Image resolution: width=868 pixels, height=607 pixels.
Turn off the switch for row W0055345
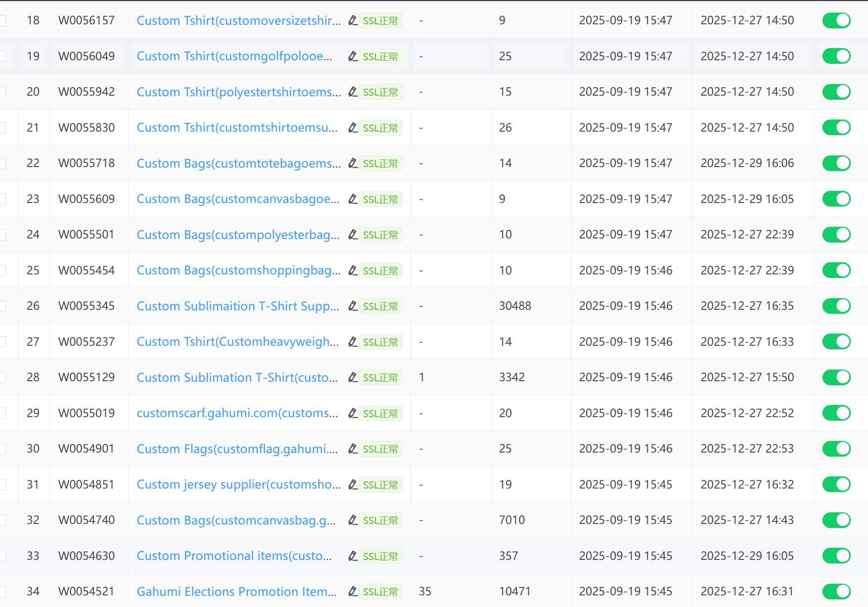pyautogui.click(x=836, y=306)
